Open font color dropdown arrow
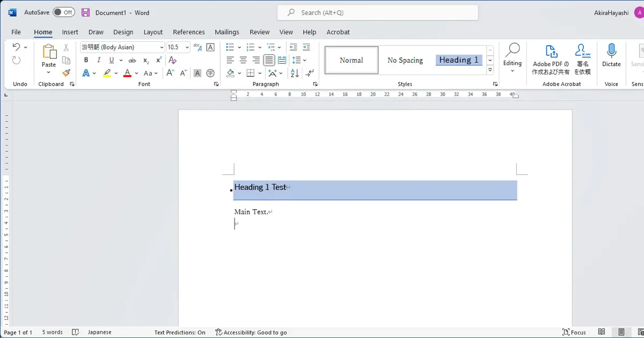The image size is (644, 338). pyautogui.click(x=137, y=74)
